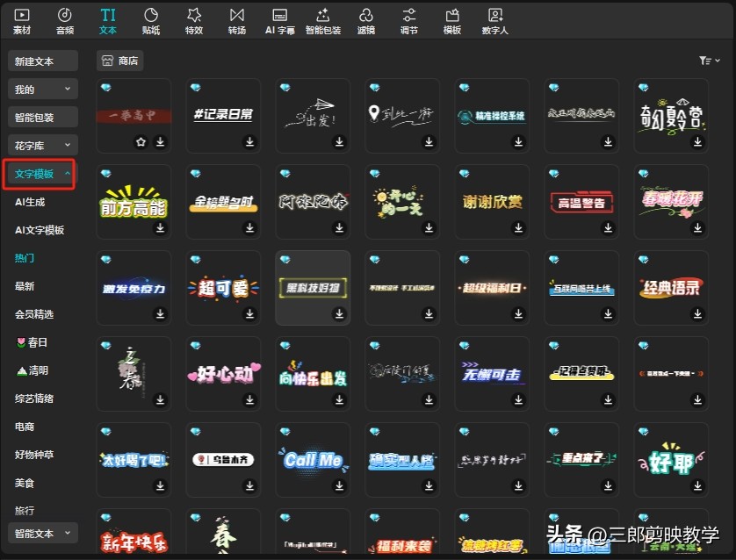Select the 好物种草 category

[34, 455]
